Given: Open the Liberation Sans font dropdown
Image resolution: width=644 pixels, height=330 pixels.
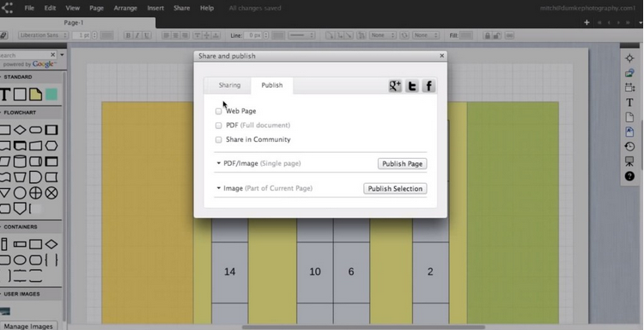Looking at the screenshot, I should coord(43,35).
